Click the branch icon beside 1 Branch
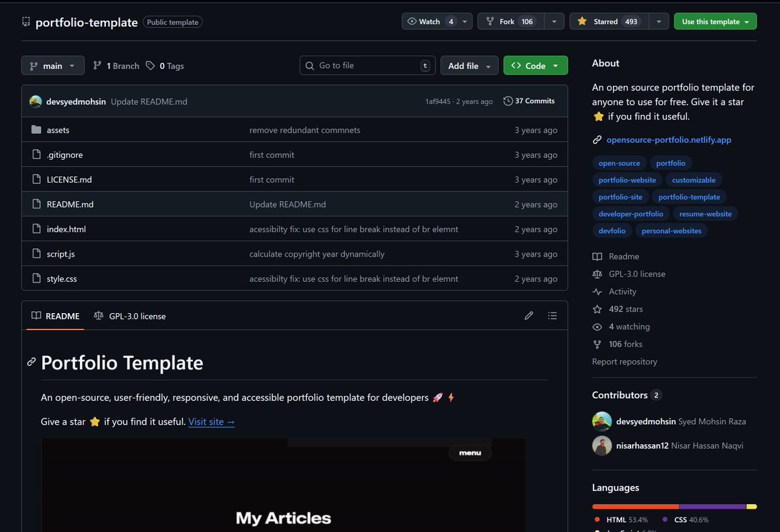Viewport: 780px width, 532px height. (x=97, y=66)
